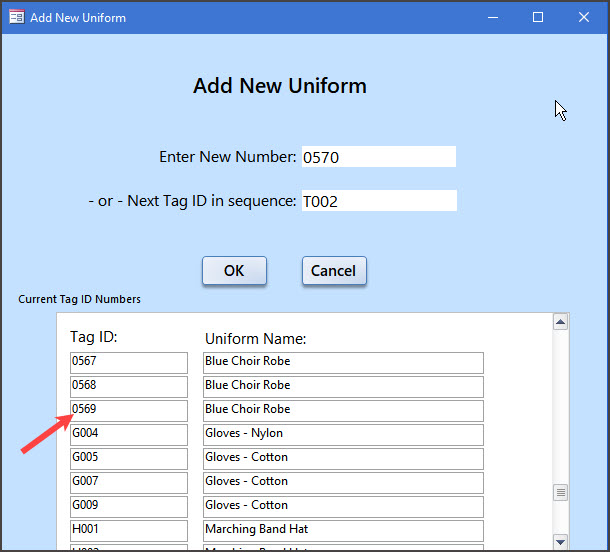Click the Access form icon in title bar

[x=16, y=17]
